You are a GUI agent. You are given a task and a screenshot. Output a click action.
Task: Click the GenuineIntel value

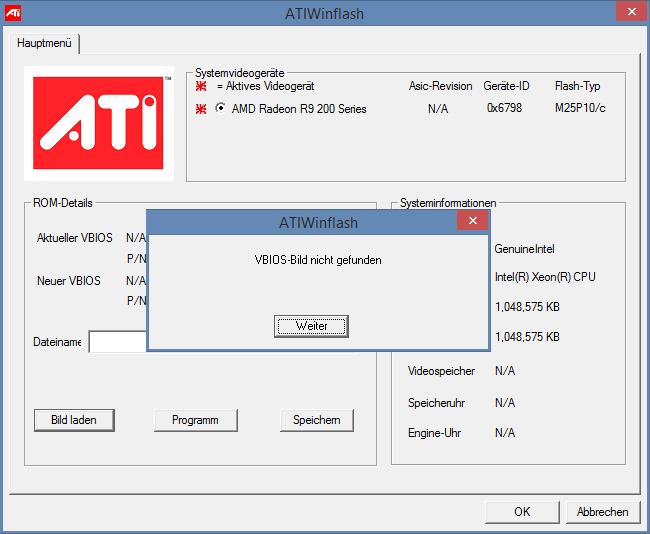[524, 249]
